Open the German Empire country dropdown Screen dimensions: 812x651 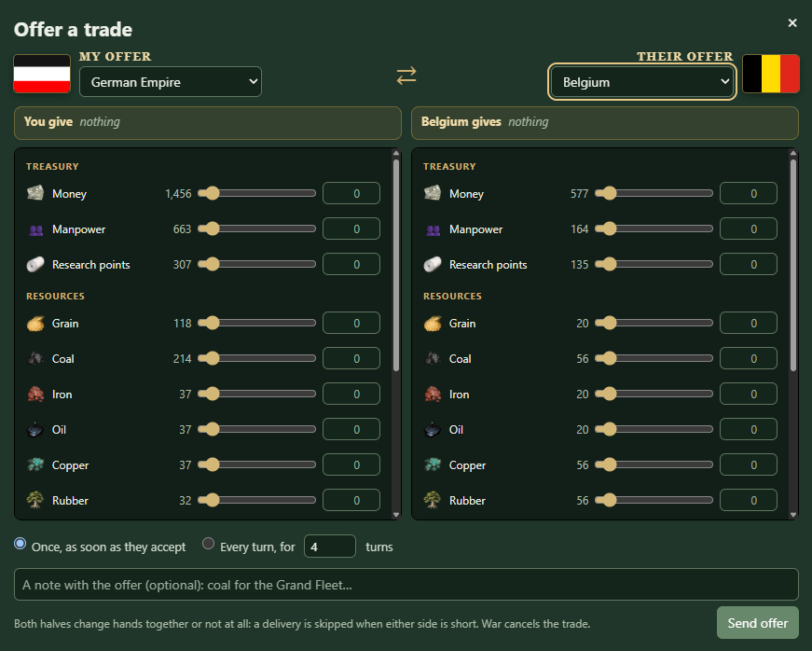[171, 82]
